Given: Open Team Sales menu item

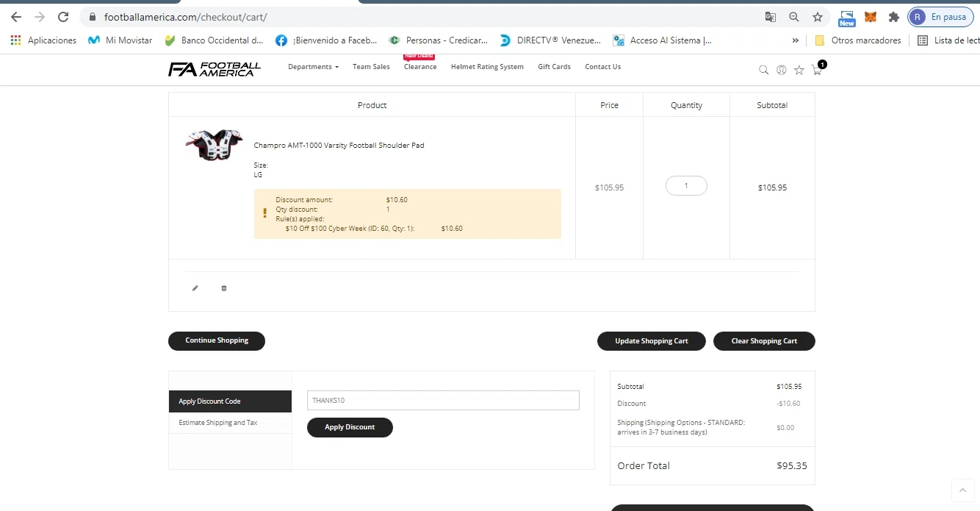Looking at the screenshot, I should tap(371, 67).
